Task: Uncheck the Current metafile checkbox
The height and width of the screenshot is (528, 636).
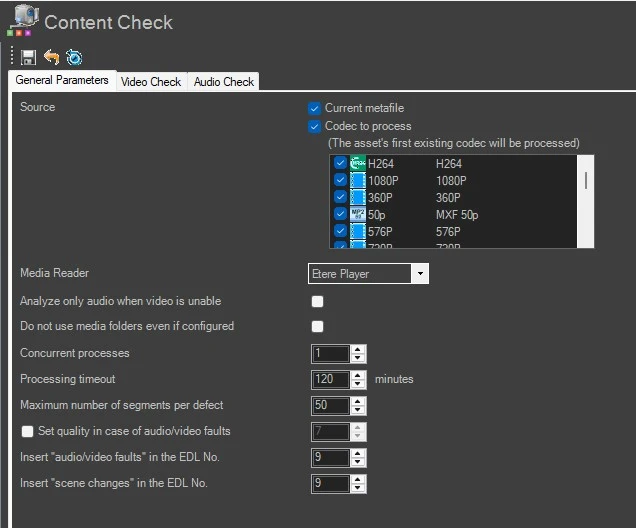Action: (x=315, y=108)
